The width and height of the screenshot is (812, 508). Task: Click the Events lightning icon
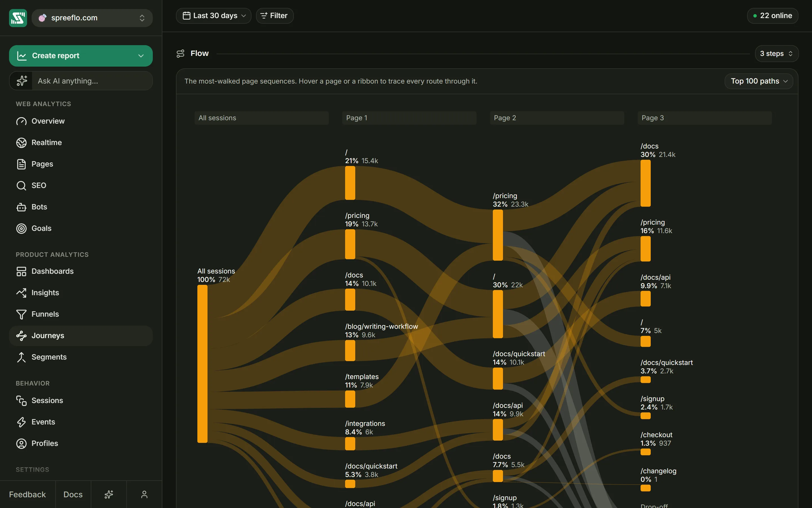tap(21, 422)
